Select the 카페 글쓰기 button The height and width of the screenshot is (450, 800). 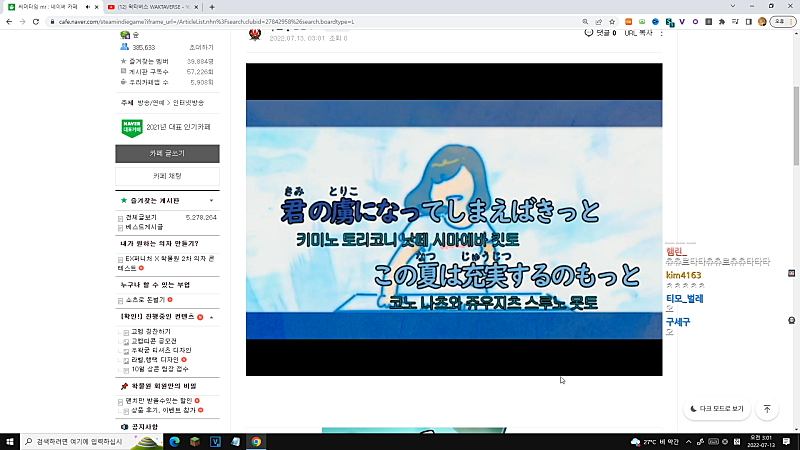coord(166,154)
